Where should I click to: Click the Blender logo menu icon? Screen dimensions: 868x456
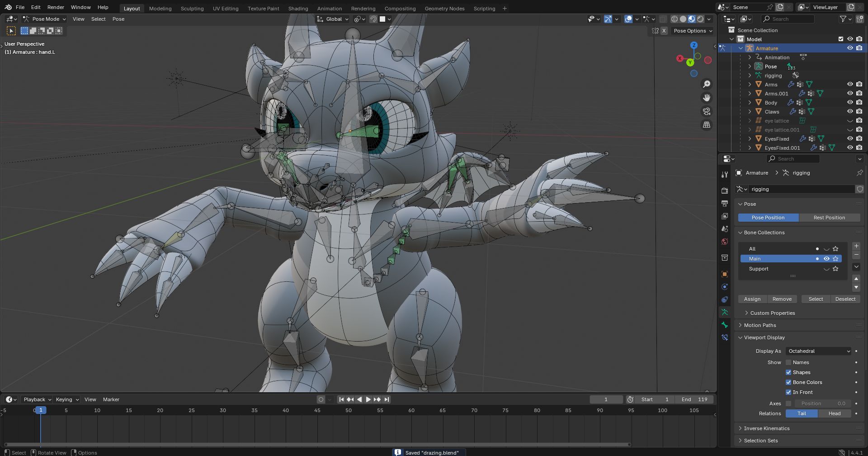8,7
